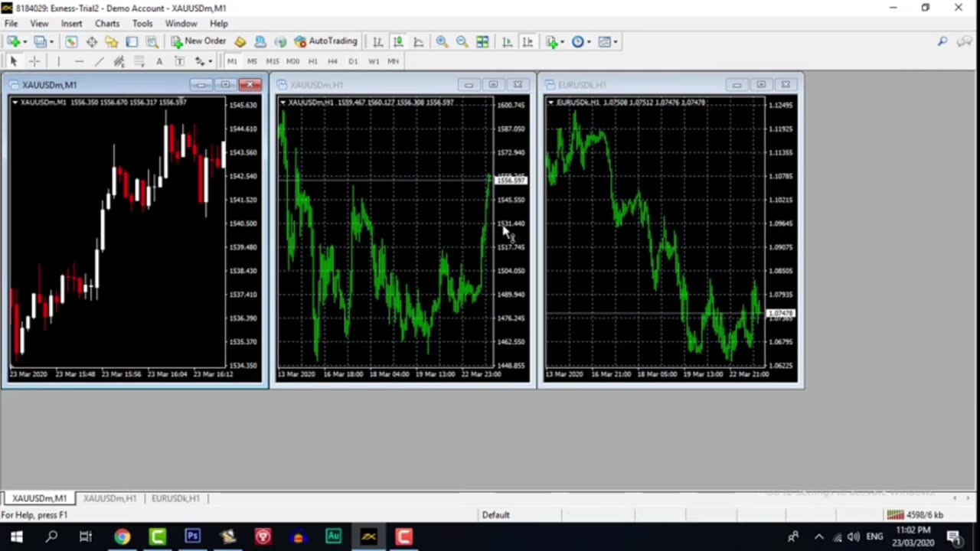The width and height of the screenshot is (980, 551).
Task: Select the Text tool (A)
Action: pyautogui.click(x=159, y=61)
